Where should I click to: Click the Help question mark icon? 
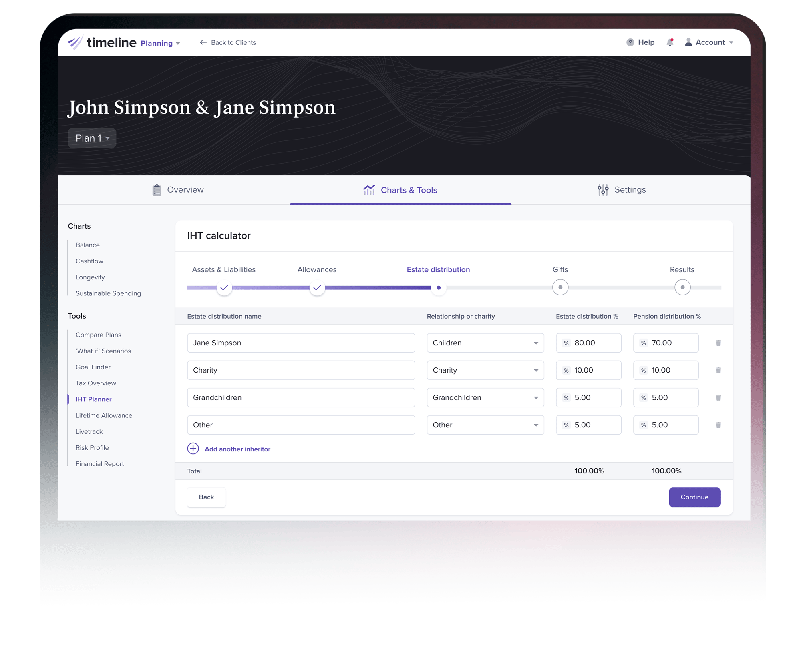coord(630,42)
